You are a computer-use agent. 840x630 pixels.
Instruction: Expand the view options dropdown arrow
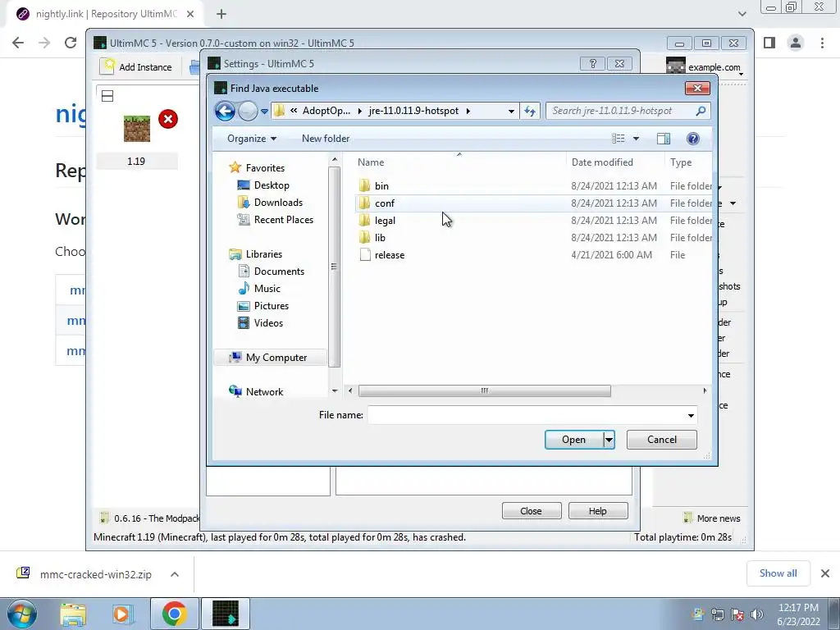coord(636,139)
